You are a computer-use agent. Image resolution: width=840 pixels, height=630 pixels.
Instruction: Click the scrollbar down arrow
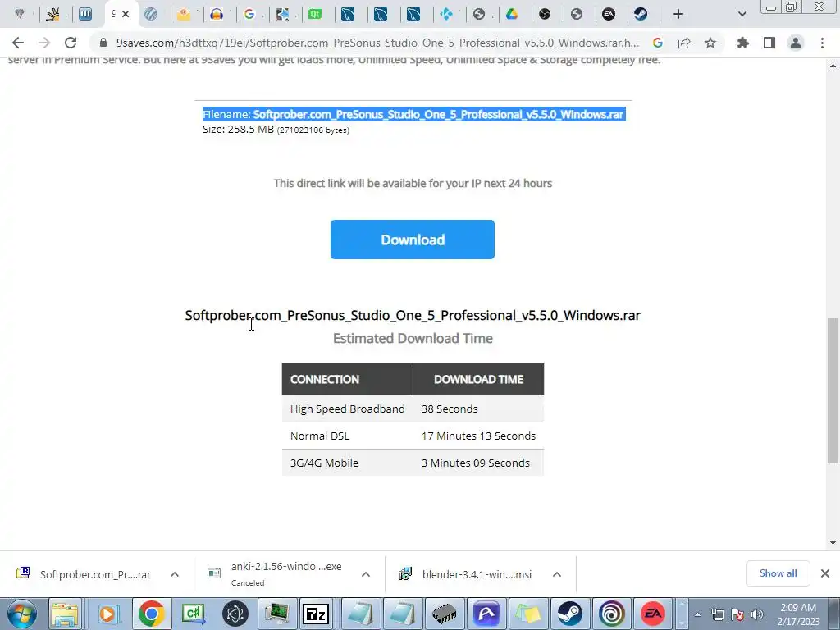[833, 543]
